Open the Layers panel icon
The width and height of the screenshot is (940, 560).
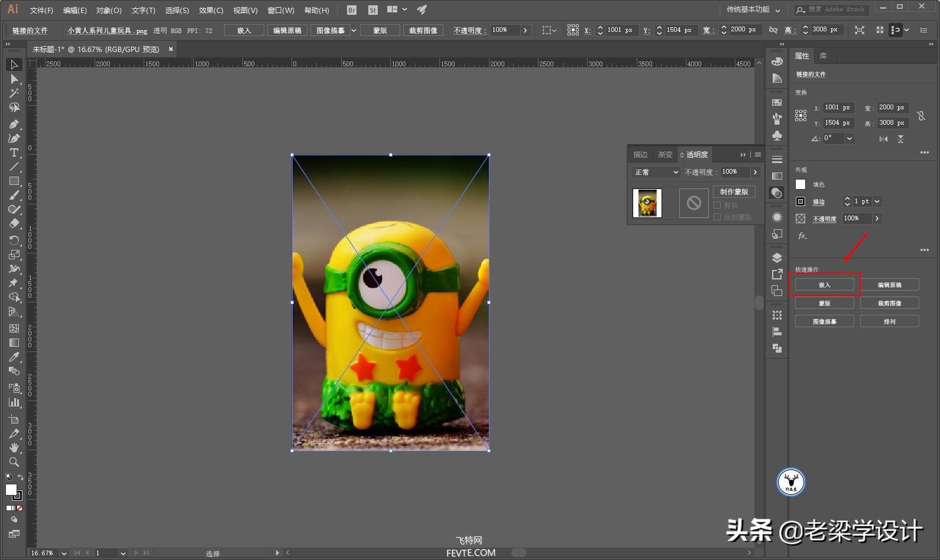pyautogui.click(x=777, y=258)
